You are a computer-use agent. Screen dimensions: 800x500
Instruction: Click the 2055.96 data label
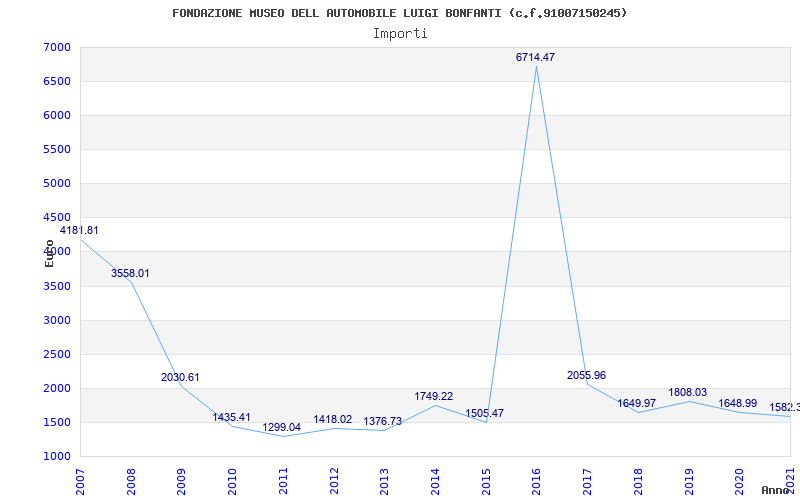pyautogui.click(x=586, y=376)
